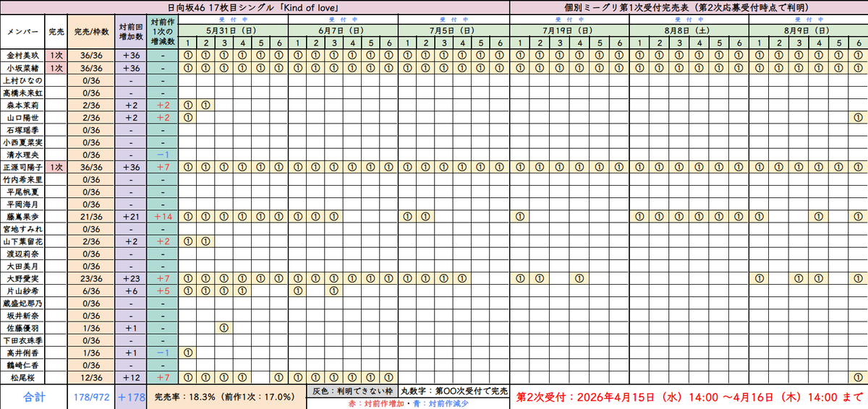This screenshot has width=868, height=409.
Task: Click the 5月31日（日） date header
Action: [233, 31]
